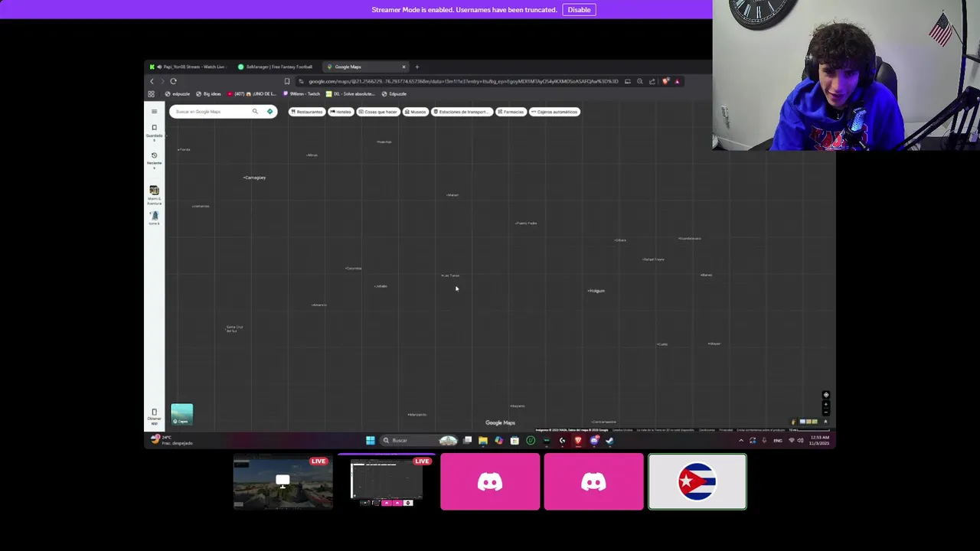
Task: Open Street View pegman icon
Action: click(x=793, y=422)
